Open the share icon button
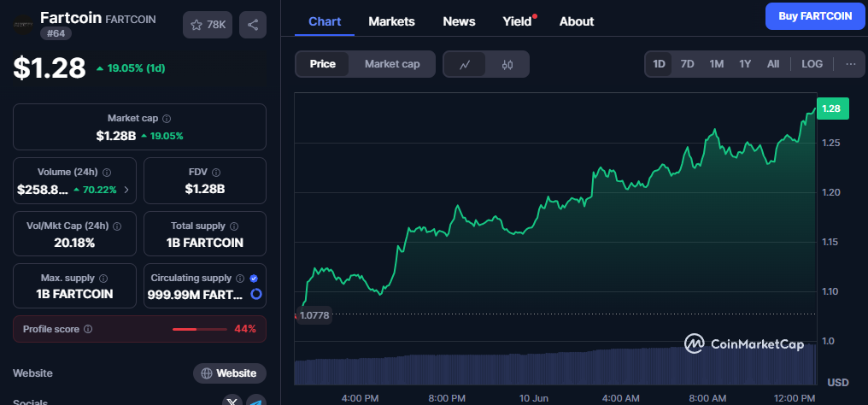Screen dimensions: 868x405 point(253,25)
